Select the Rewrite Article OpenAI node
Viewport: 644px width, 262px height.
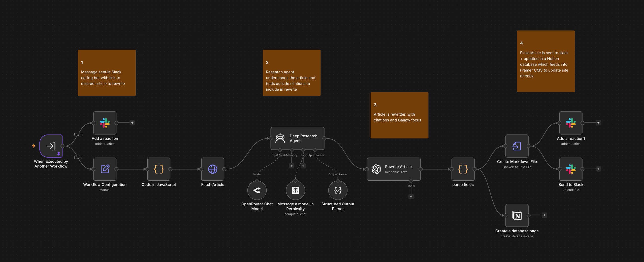[x=394, y=169]
